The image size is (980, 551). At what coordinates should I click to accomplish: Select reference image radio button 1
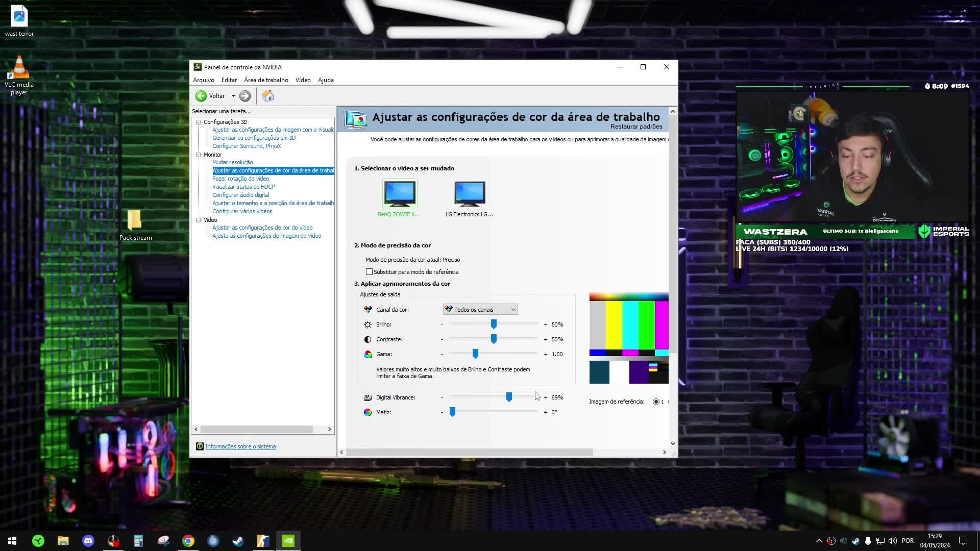pyautogui.click(x=656, y=402)
